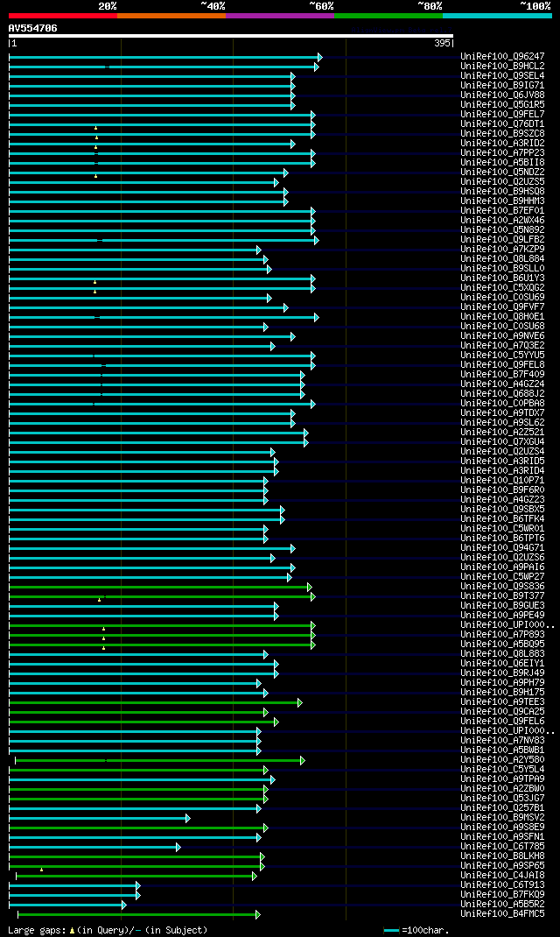Click the purple ~60% identity legend segment

point(280,16)
